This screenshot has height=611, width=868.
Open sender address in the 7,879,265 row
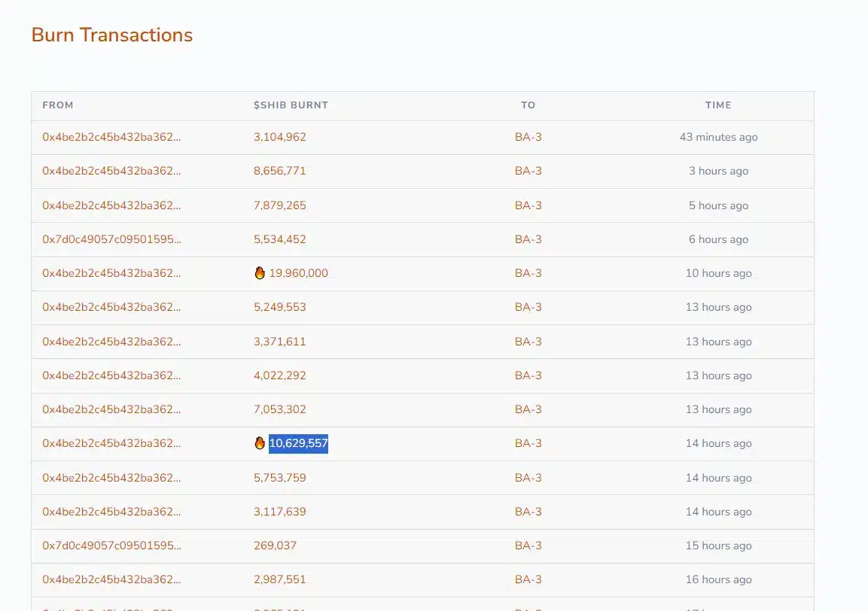(111, 205)
